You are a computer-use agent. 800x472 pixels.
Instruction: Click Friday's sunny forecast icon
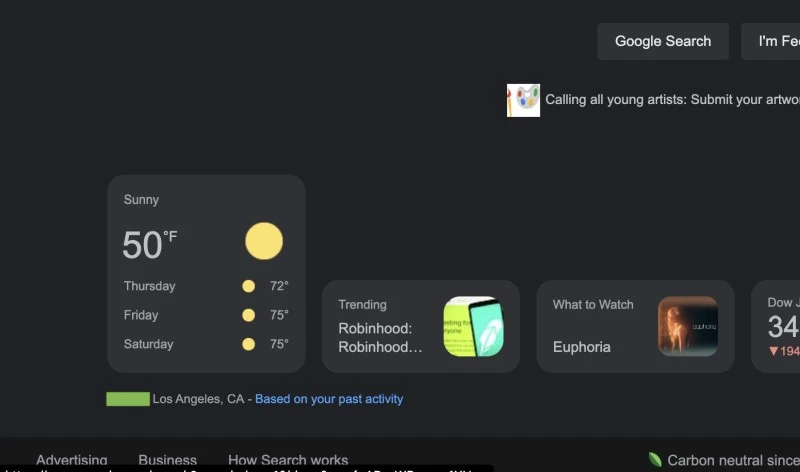coord(248,315)
